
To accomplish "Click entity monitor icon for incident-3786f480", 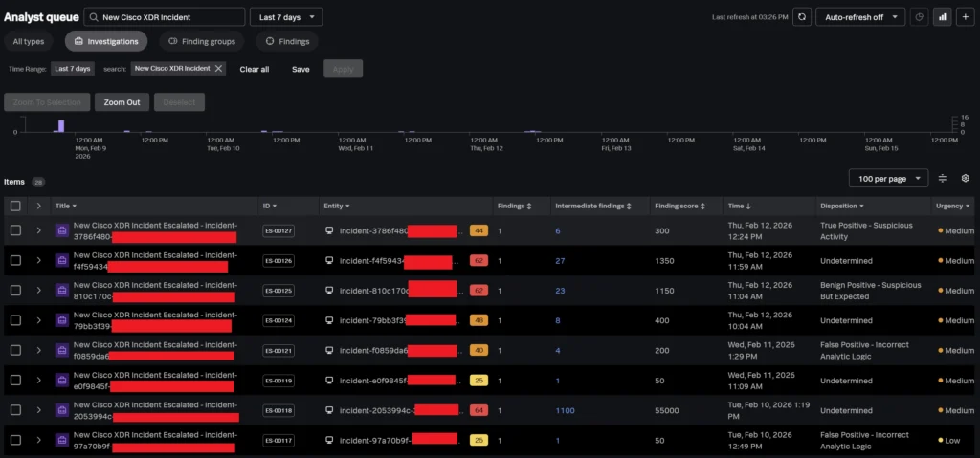I will coord(329,230).
